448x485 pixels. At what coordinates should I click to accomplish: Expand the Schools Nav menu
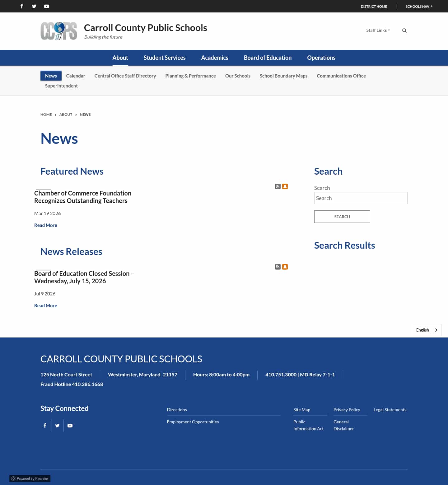419,6
